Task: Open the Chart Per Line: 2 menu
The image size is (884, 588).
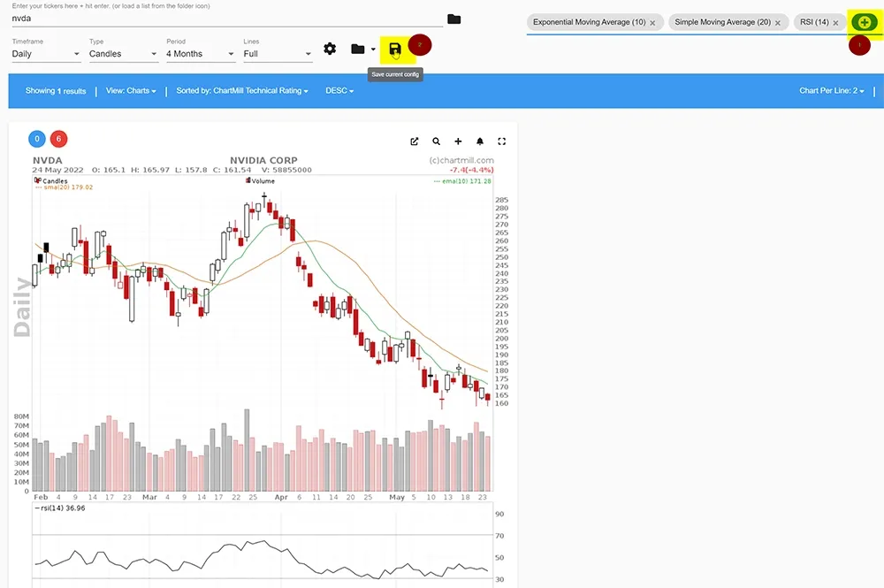Action: pos(832,91)
